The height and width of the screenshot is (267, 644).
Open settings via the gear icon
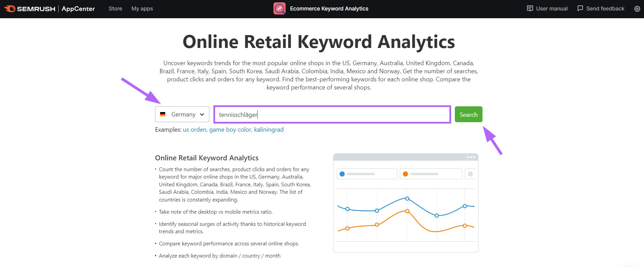[637, 9]
